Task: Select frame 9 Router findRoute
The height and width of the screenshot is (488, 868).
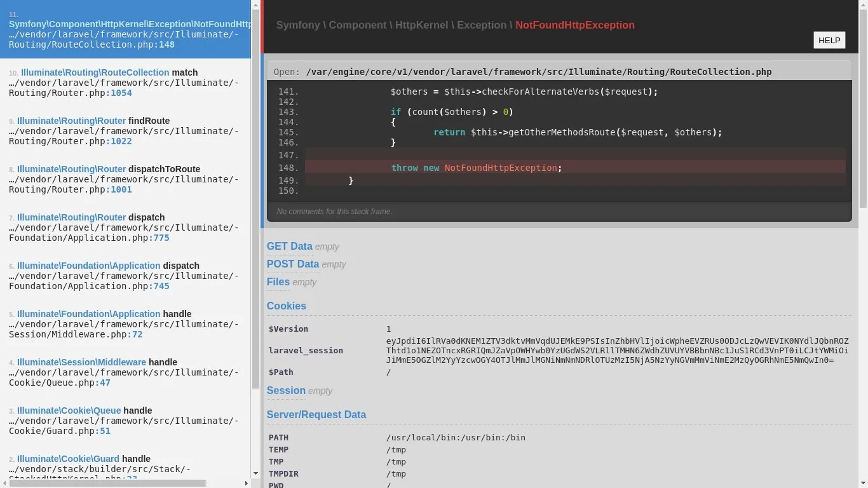Action: coord(125,131)
